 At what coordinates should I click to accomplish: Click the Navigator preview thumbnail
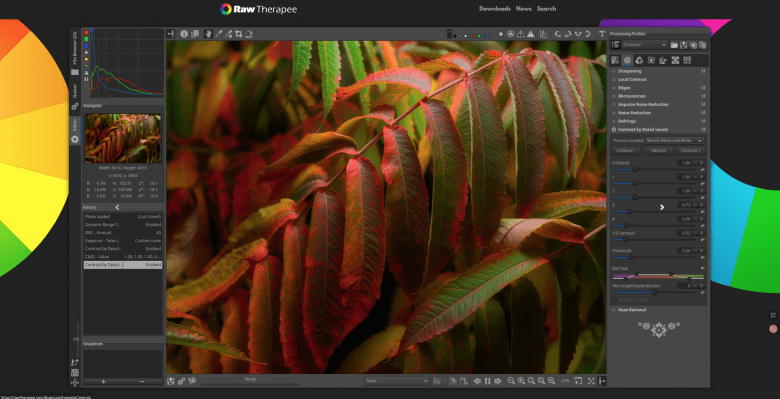123,138
